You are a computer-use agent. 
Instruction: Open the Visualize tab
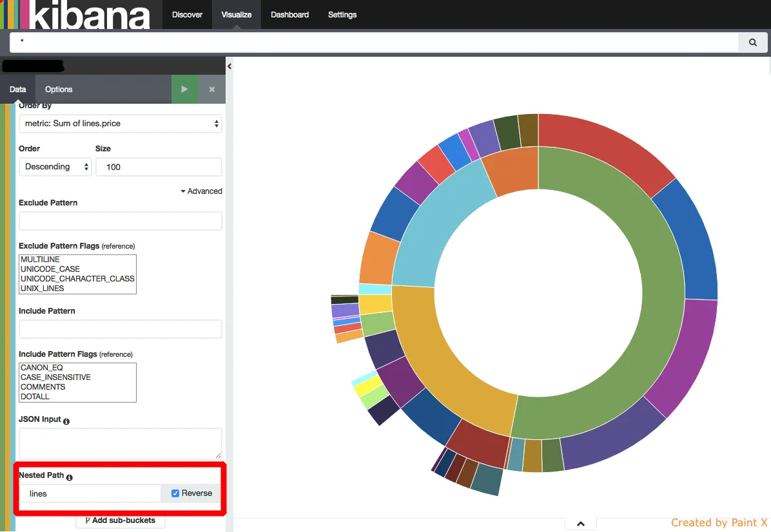pyautogui.click(x=237, y=15)
